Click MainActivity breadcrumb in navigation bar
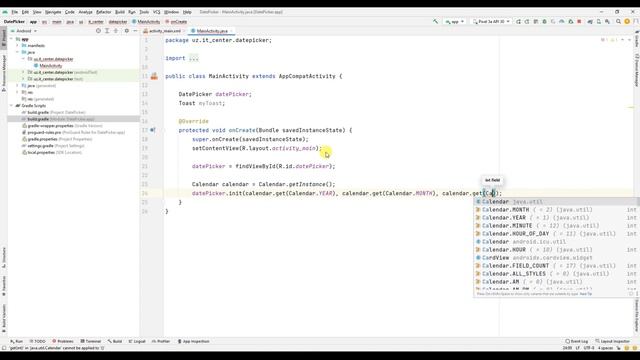The width and height of the screenshot is (640, 360). click(146, 22)
